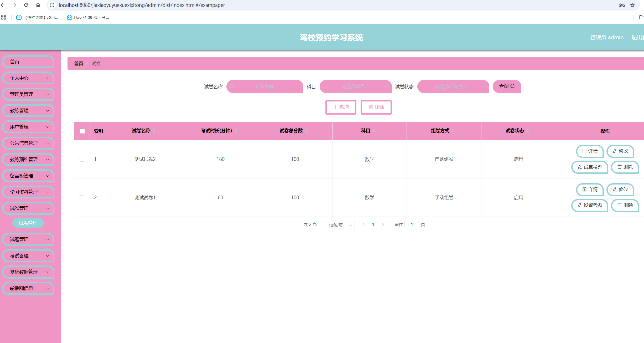Click the 首页 breadcrumb link
644x343 pixels.
click(x=79, y=64)
